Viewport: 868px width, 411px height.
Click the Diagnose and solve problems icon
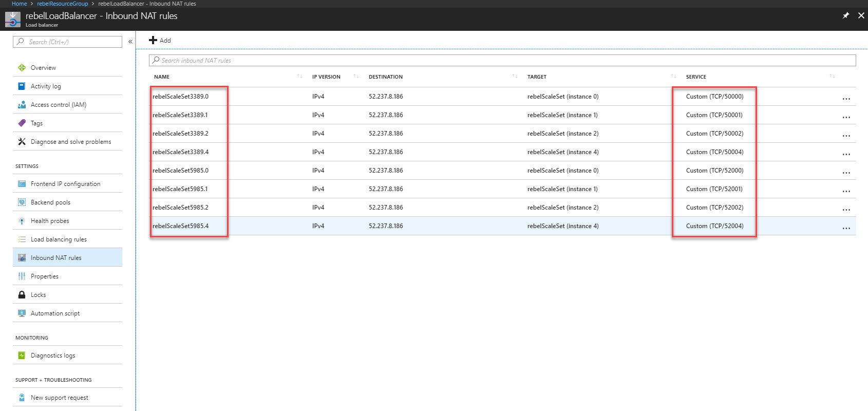(22, 141)
